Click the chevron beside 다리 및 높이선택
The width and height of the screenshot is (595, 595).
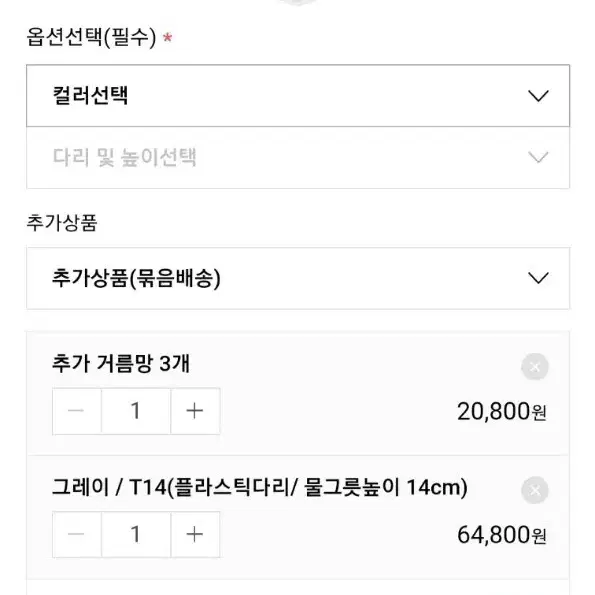538,157
